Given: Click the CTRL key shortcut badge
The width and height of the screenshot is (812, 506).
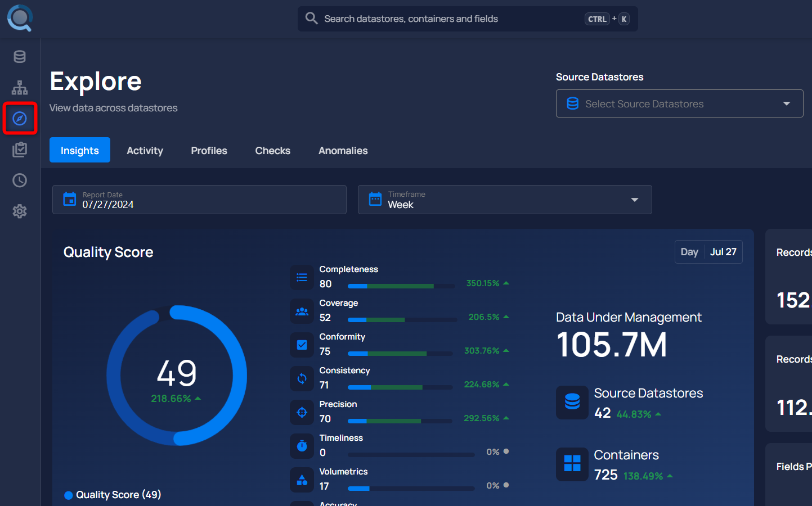Looking at the screenshot, I should [597, 19].
